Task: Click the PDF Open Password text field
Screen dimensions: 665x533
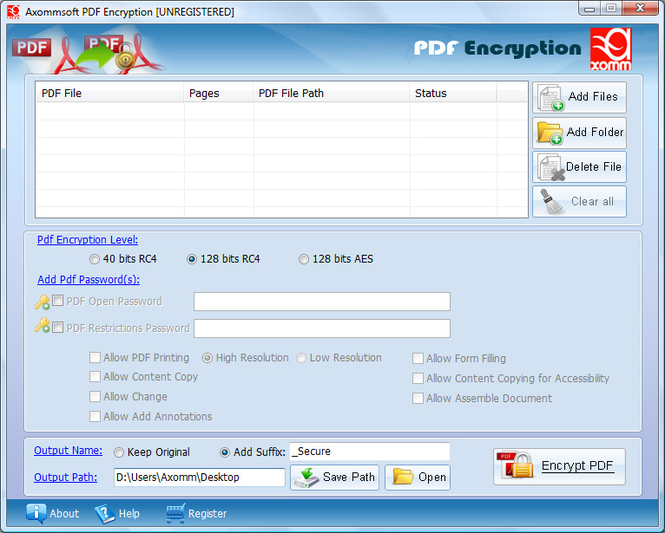Action: pyautogui.click(x=322, y=301)
